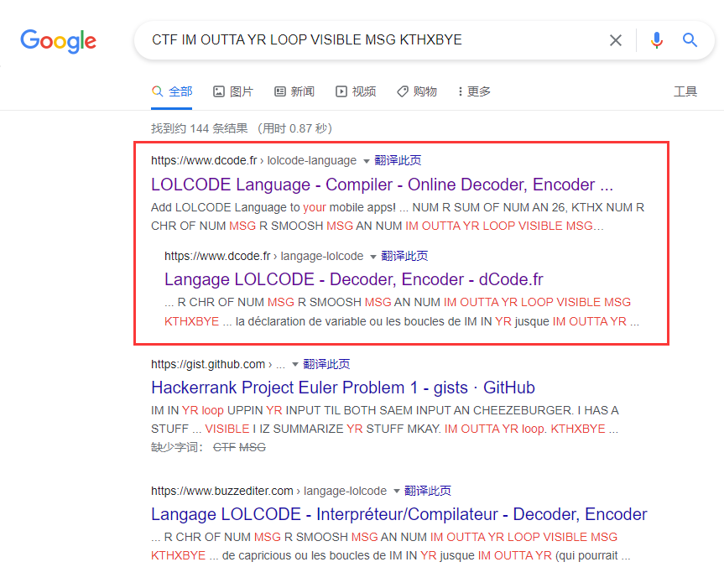This screenshot has height=588, width=724.
Task: Click the Google logo
Action: (x=58, y=41)
